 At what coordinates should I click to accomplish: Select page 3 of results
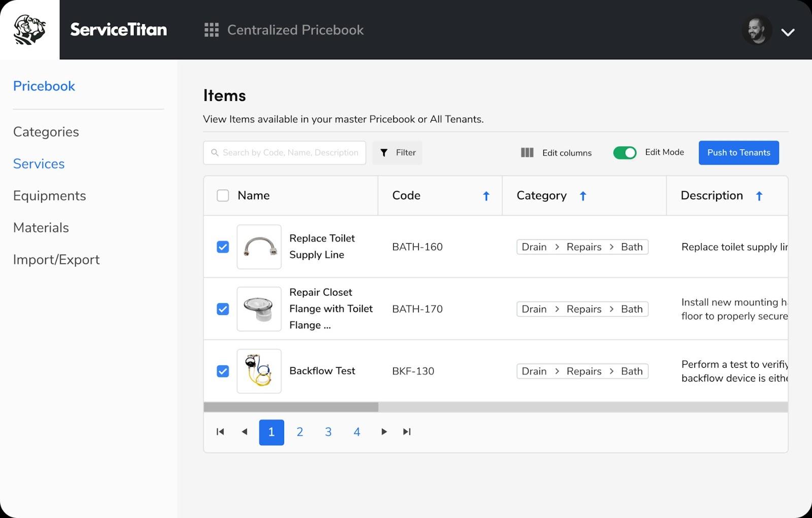(328, 432)
